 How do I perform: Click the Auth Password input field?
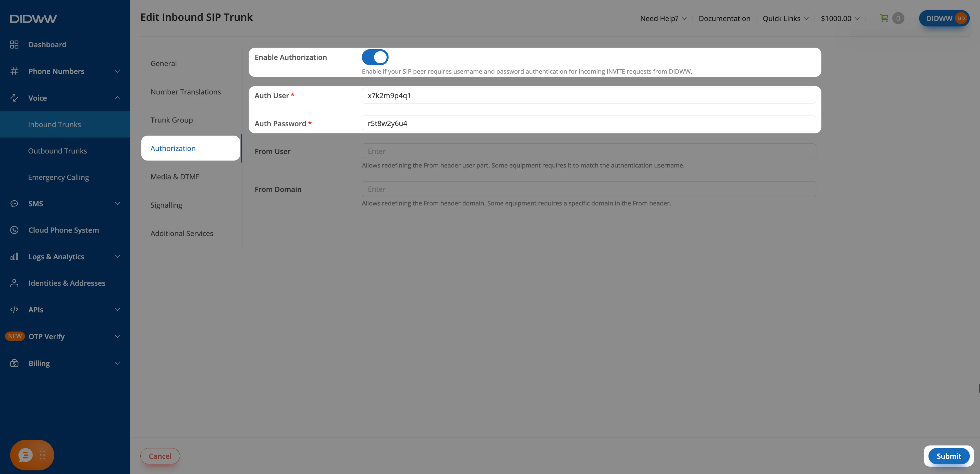tap(589, 123)
